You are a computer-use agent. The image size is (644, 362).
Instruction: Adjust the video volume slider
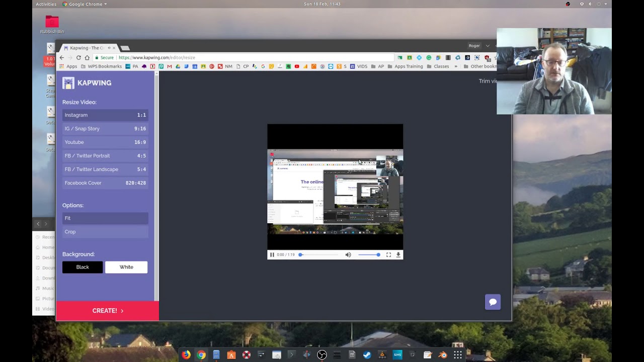[369, 255]
